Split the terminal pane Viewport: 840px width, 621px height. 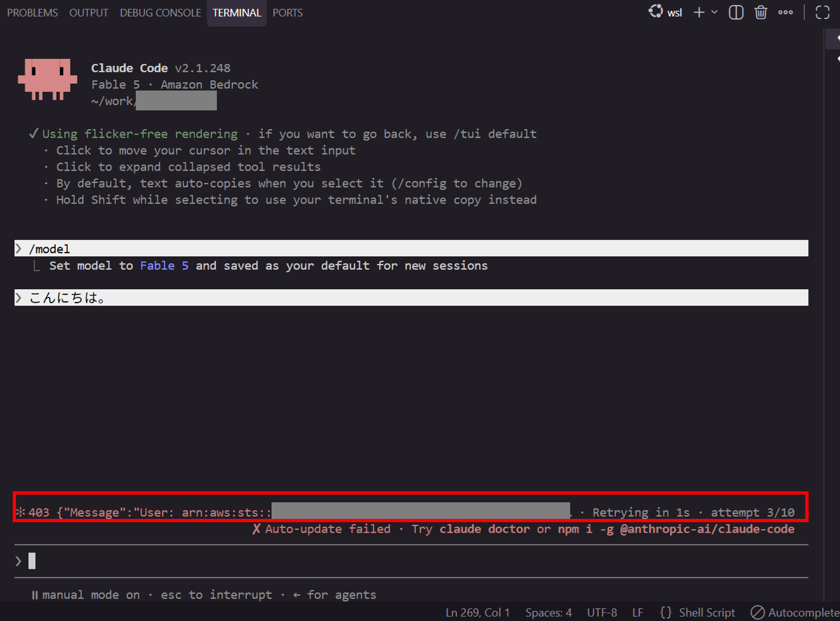(x=736, y=12)
